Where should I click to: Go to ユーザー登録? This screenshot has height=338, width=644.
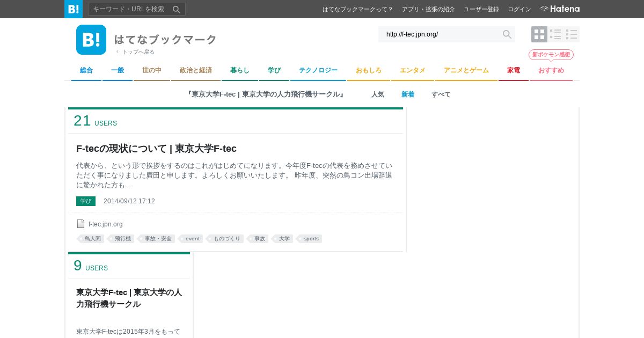(481, 10)
